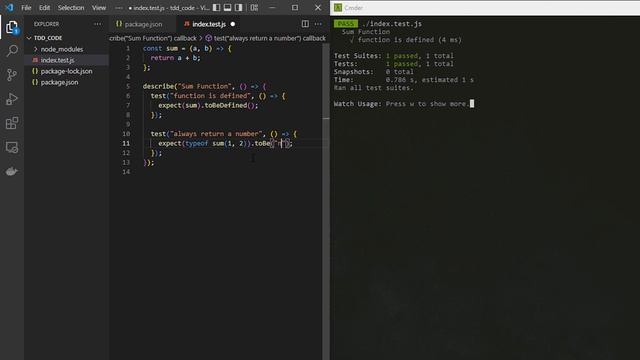Toggle the bottom panel layout icon
This screenshot has width=640, height=360.
(x=227, y=7)
